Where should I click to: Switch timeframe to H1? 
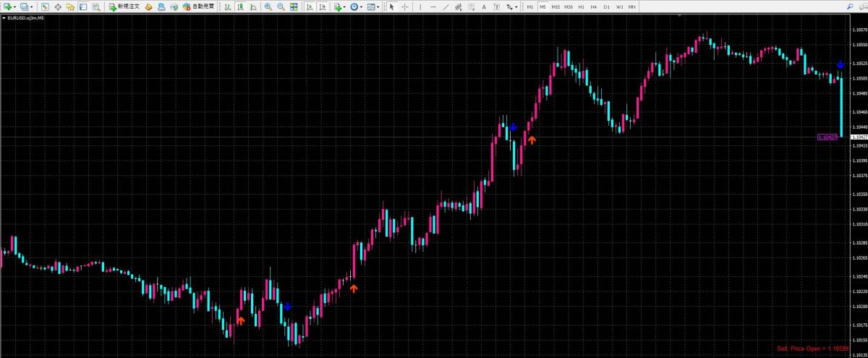[x=581, y=7]
